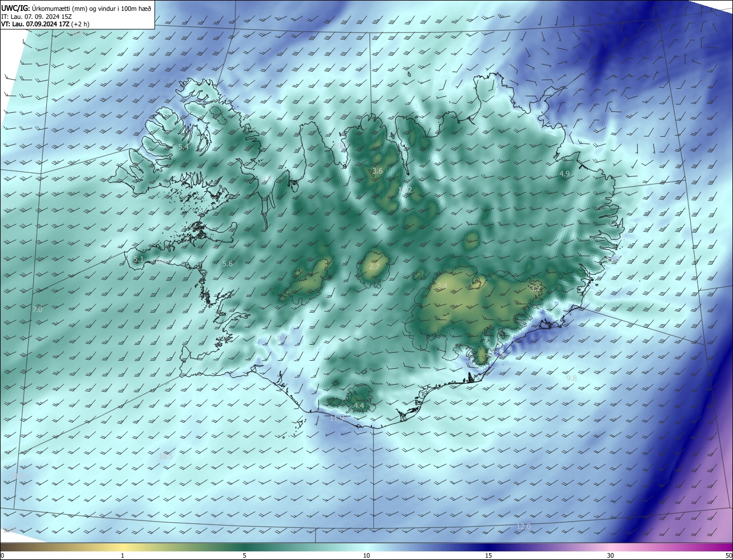Click the 30 tick label on the colour scale

pos(610,555)
